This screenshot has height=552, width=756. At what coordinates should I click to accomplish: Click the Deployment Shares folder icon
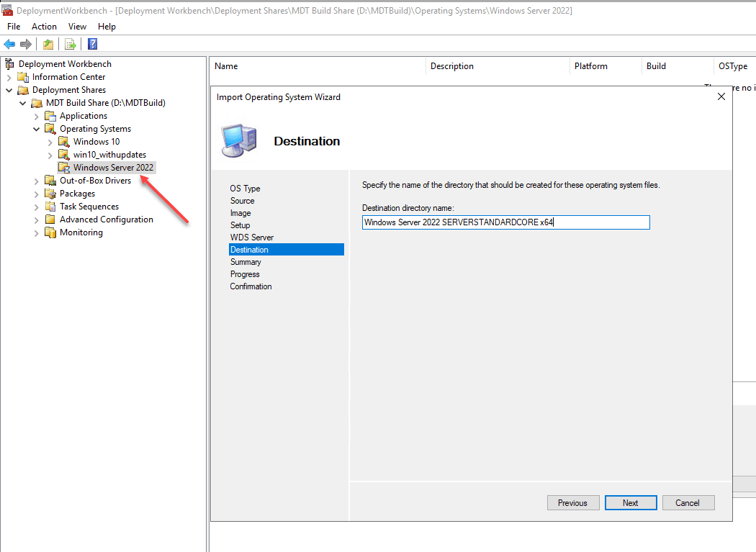point(22,90)
